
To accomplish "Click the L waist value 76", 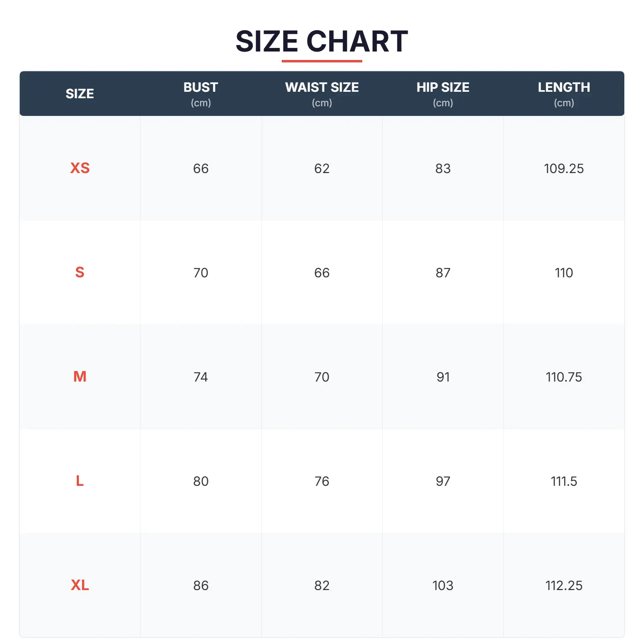I will [x=322, y=481].
